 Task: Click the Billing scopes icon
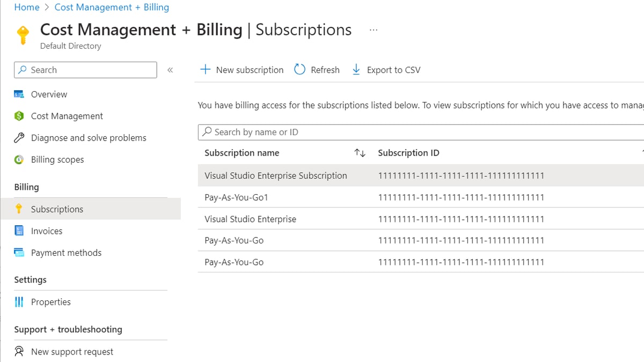pyautogui.click(x=19, y=160)
